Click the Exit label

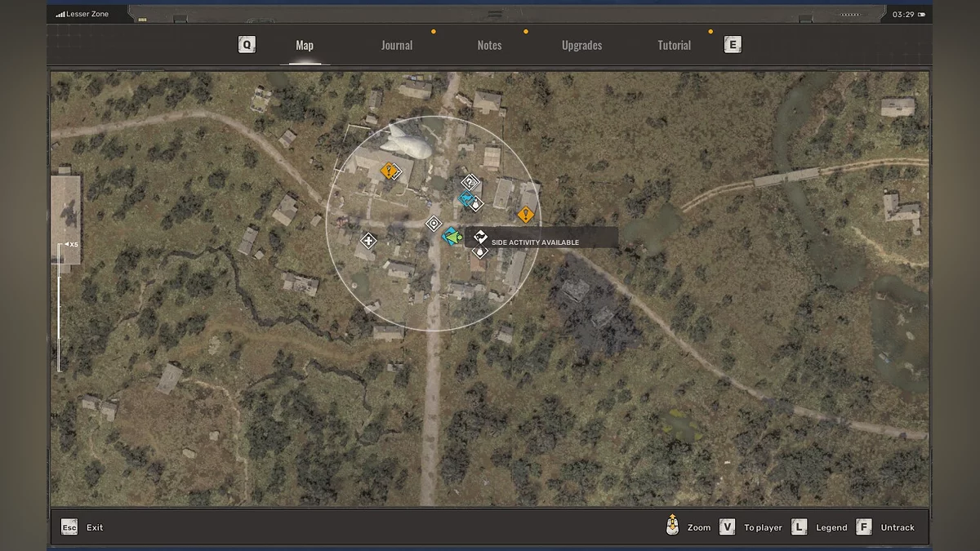95,528
